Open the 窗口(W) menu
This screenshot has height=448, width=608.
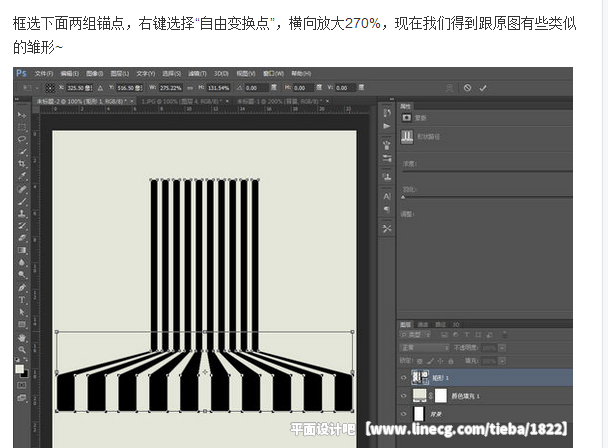click(x=273, y=73)
